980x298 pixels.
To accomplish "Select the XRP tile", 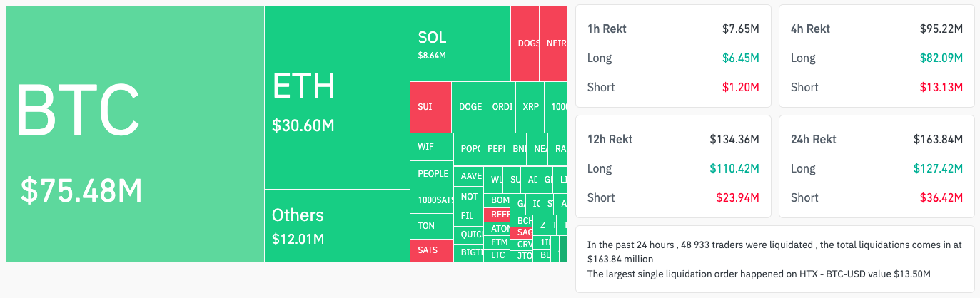I will coord(530,107).
